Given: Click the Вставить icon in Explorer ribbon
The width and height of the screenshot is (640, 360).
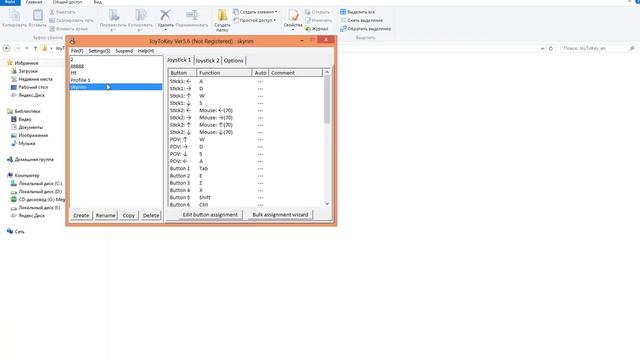Looking at the screenshot, I should [38, 16].
